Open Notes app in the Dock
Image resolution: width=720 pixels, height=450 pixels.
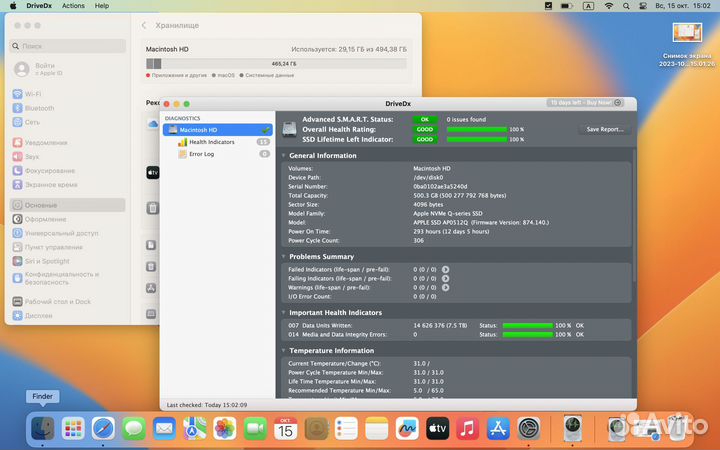(x=377, y=429)
